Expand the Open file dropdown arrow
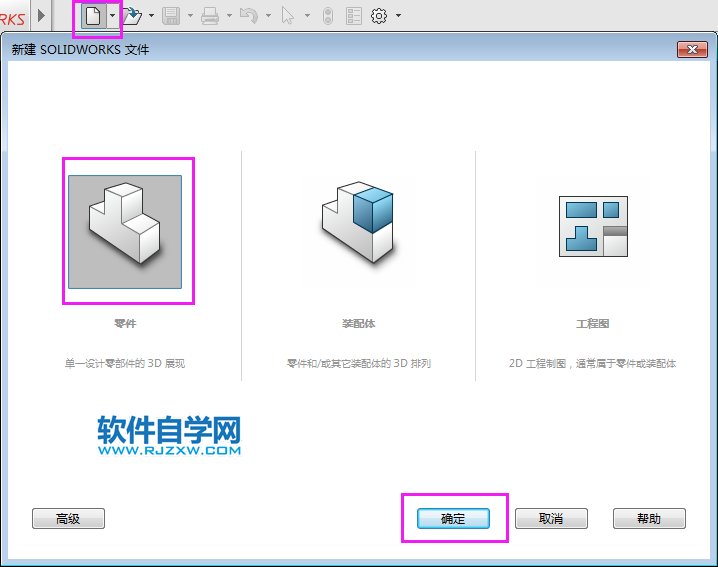718x567 pixels. point(151,16)
